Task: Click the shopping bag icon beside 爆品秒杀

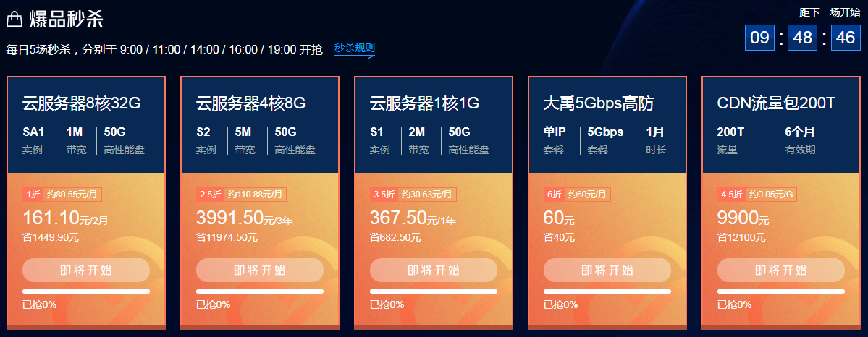Action: pyautogui.click(x=14, y=20)
